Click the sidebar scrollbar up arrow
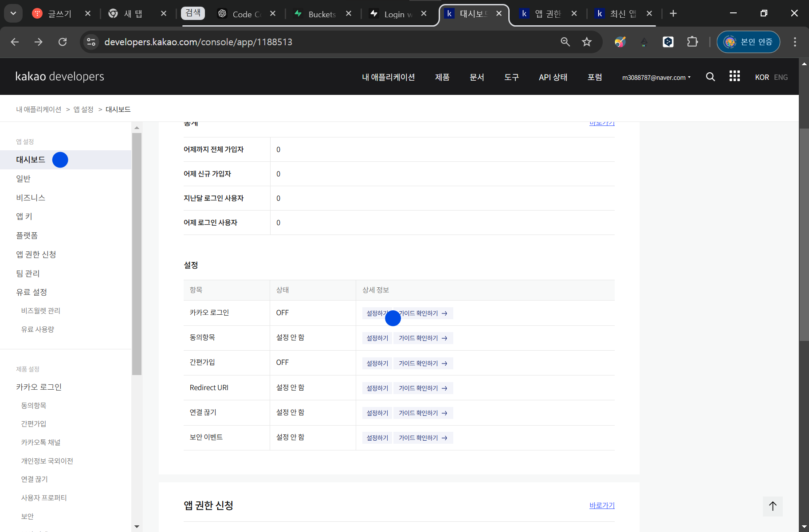This screenshot has height=532, width=809. 137,128
